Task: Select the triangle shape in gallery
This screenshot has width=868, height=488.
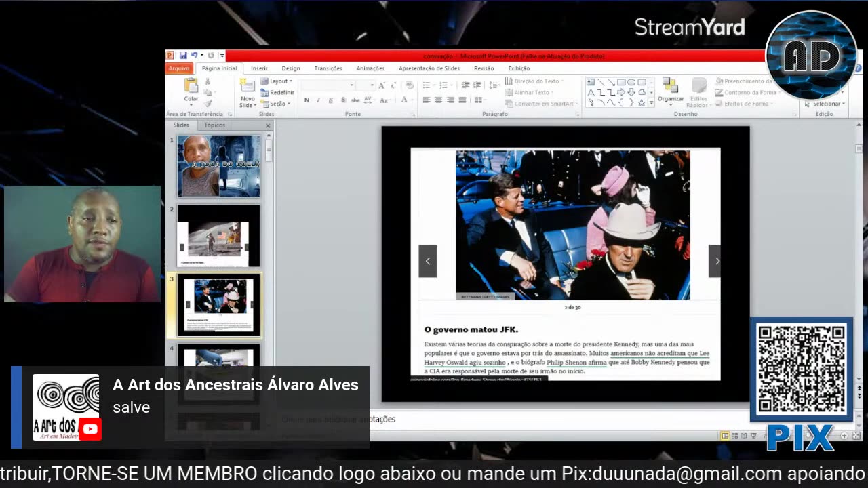Action: [x=591, y=92]
